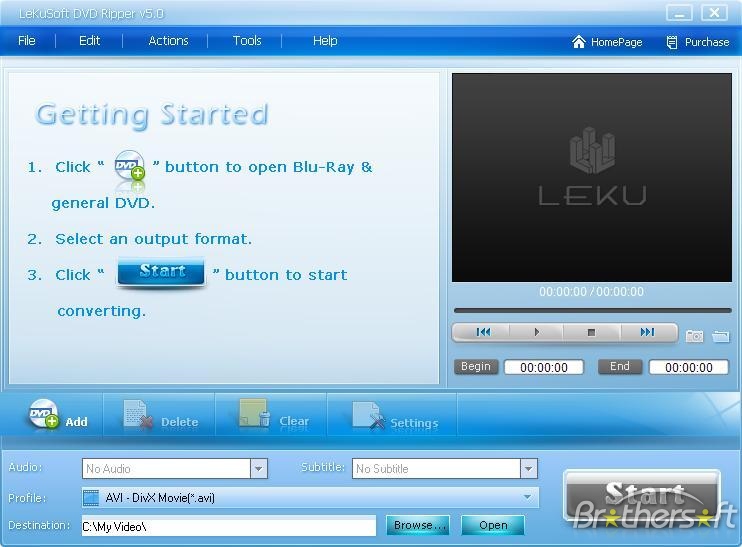Image resolution: width=742 pixels, height=547 pixels.
Task: Open the Edit menu
Action: pos(89,41)
